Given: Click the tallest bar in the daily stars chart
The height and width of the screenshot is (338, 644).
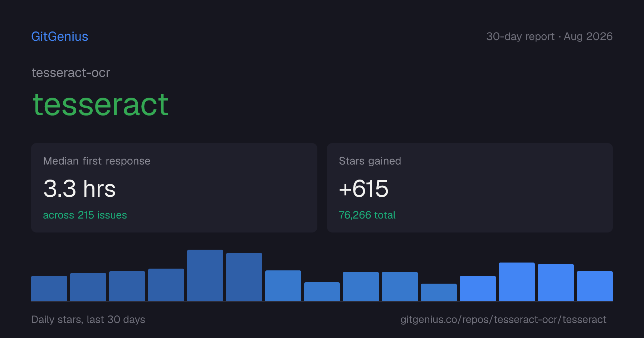Looking at the screenshot, I should click(x=205, y=275).
